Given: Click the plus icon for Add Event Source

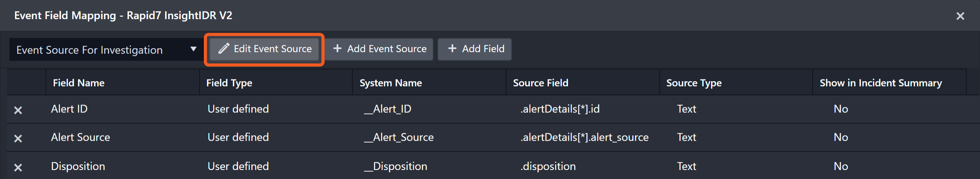Looking at the screenshot, I should [337, 48].
